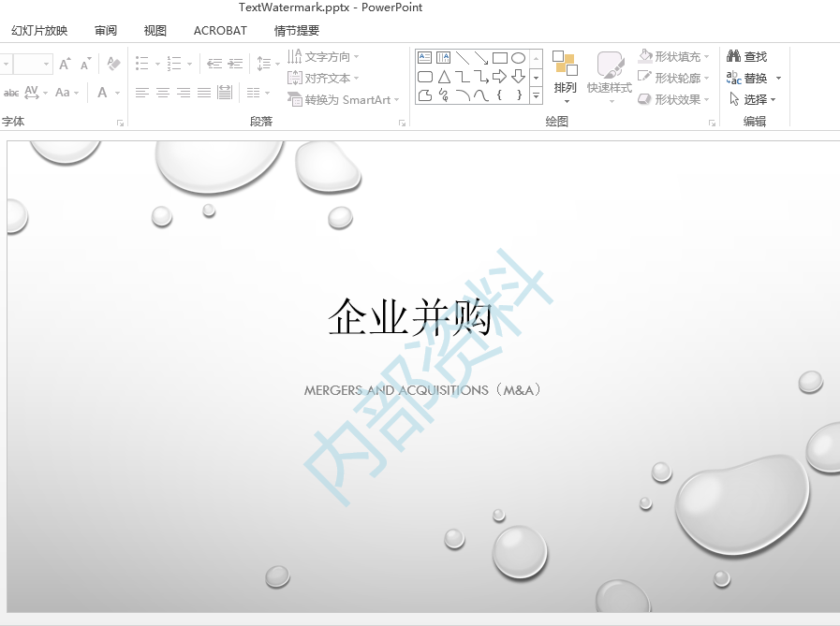Viewport: 840px width, 626px height.
Task: Open the 字体 group dialog launcher
Action: pyautogui.click(x=121, y=124)
